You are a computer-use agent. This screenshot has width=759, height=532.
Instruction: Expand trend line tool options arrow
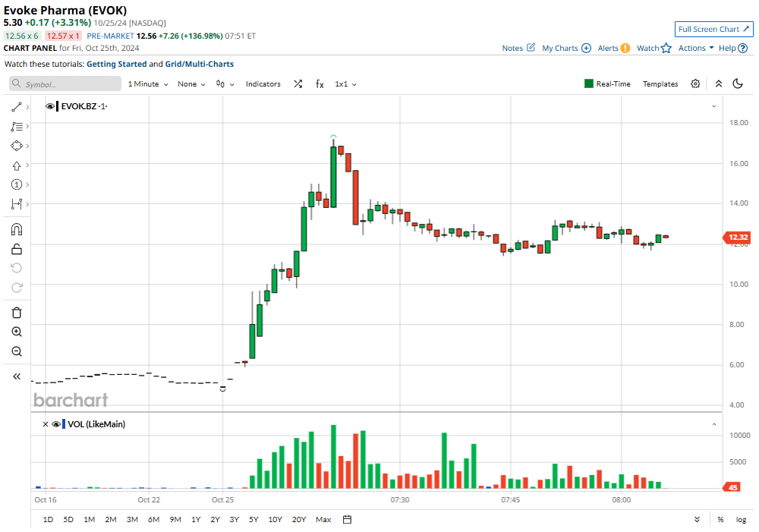27,107
